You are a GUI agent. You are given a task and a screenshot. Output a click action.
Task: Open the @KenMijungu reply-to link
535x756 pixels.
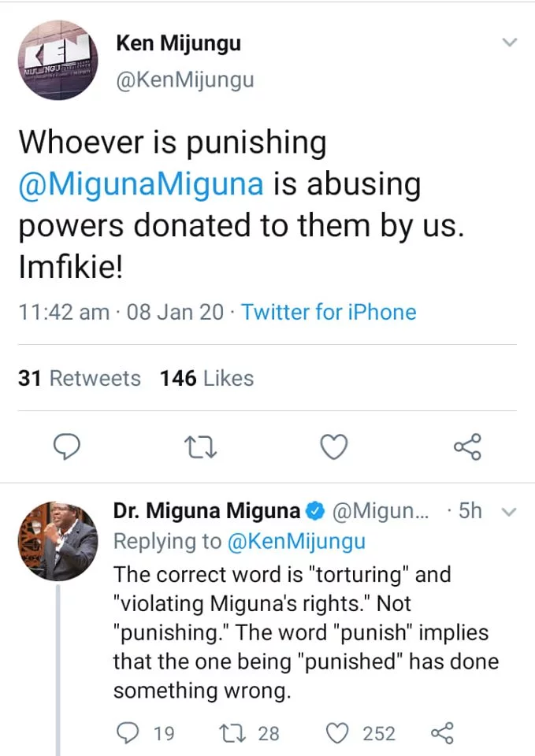[298, 541]
